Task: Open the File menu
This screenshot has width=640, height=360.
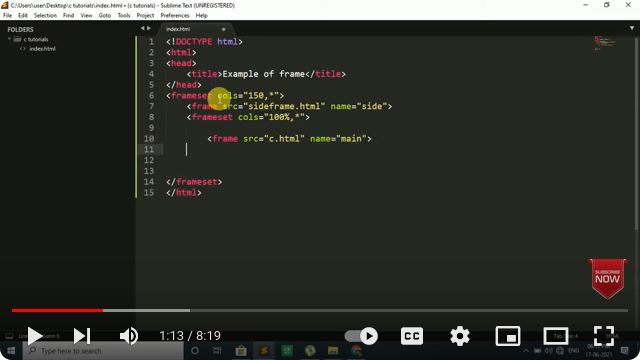Action: click(7, 16)
